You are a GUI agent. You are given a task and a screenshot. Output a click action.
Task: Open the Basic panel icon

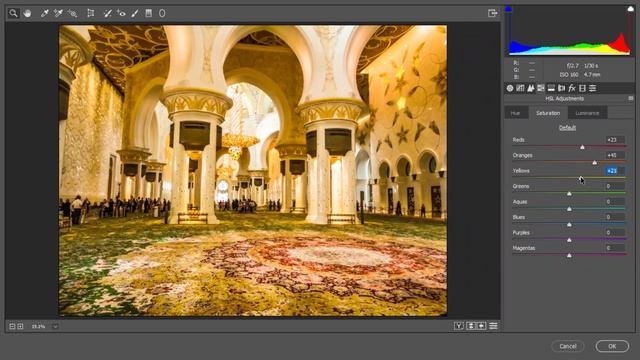pos(510,88)
